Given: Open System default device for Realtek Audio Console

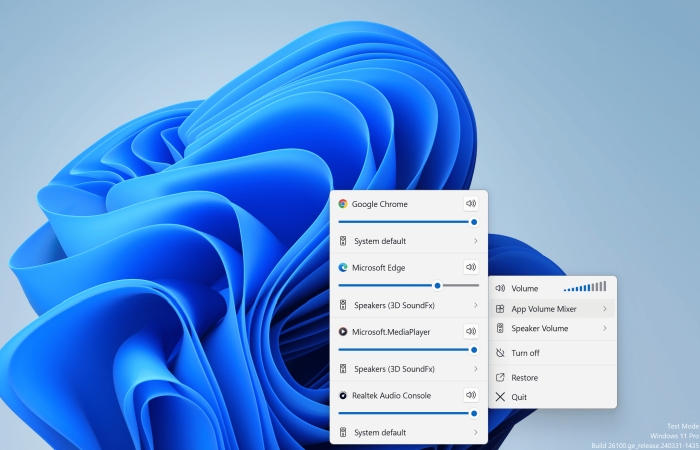Looking at the screenshot, I should pyautogui.click(x=408, y=432).
